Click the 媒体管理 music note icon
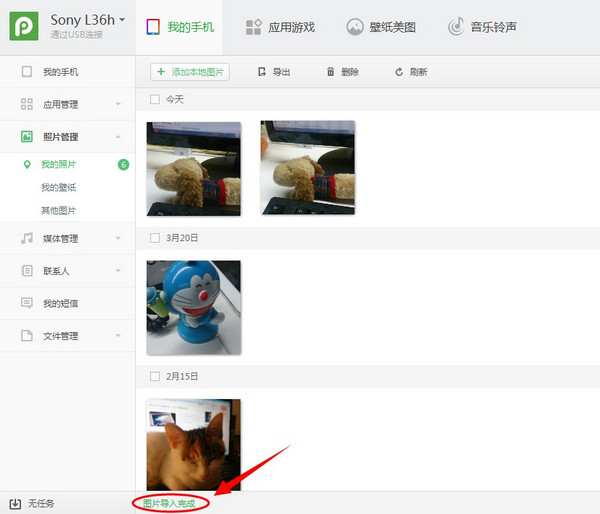The image size is (600, 514). [27, 238]
